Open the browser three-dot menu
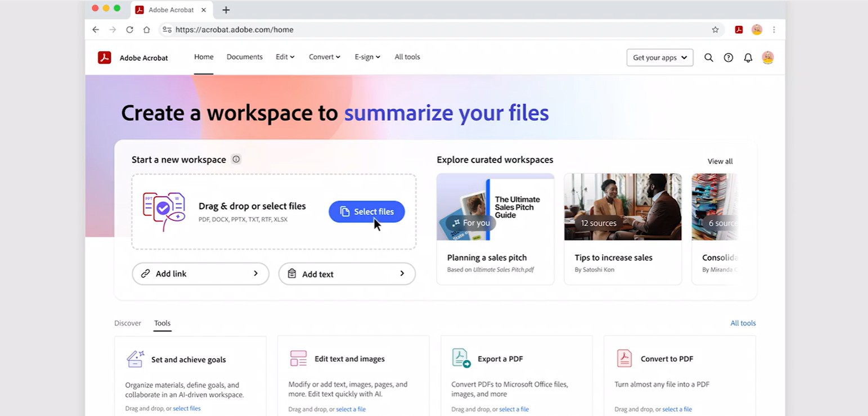The width and height of the screenshot is (868, 416). point(774,30)
